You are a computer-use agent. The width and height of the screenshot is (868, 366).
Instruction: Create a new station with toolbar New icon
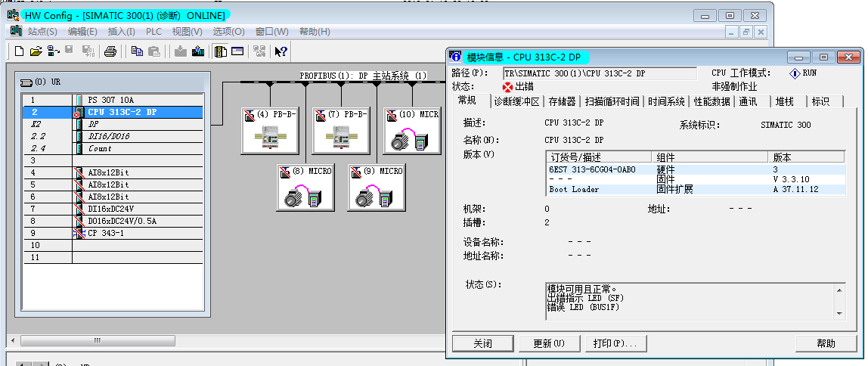coord(20,51)
